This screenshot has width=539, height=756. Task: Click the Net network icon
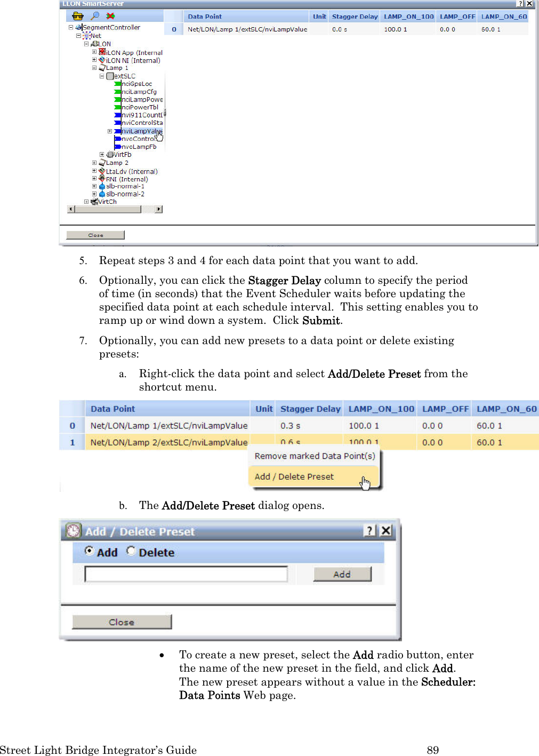(x=86, y=36)
